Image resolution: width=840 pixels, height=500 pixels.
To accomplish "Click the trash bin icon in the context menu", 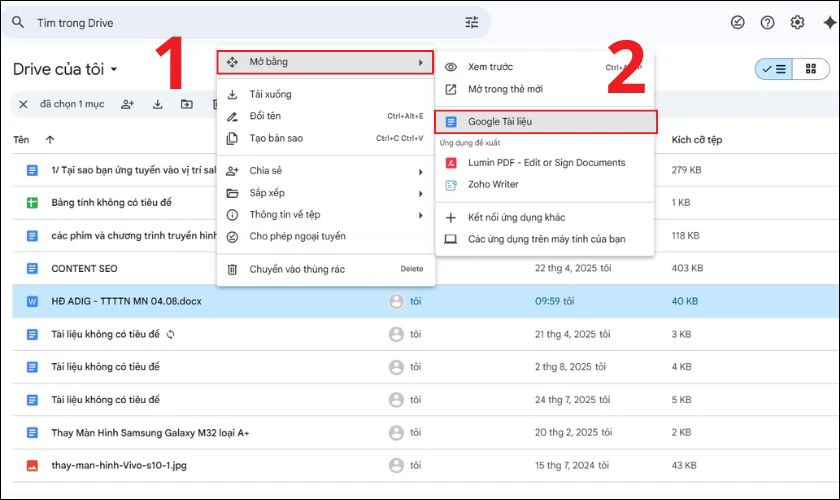I will [x=232, y=270].
